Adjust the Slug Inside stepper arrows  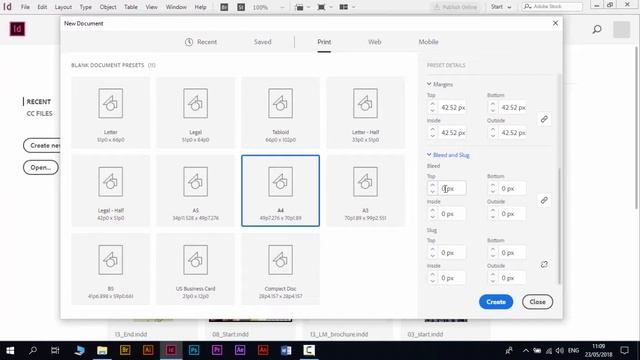pyautogui.click(x=433, y=278)
